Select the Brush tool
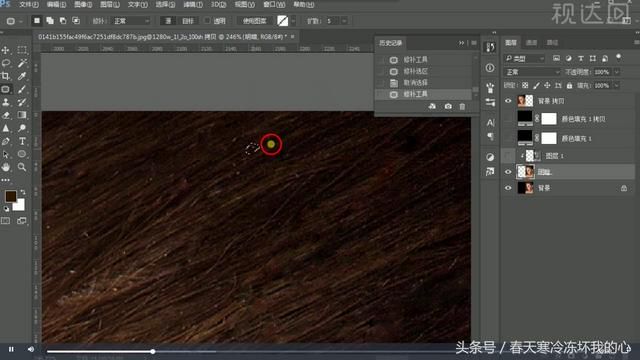Screen dimensions: 640x360 point(22,89)
